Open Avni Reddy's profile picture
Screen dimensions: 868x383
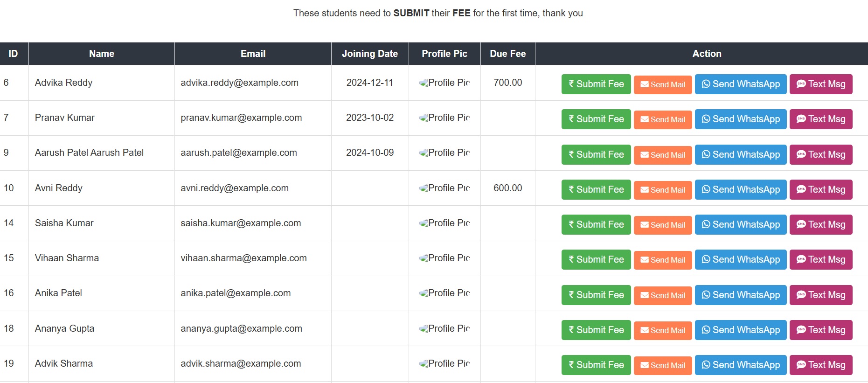pyautogui.click(x=444, y=188)
